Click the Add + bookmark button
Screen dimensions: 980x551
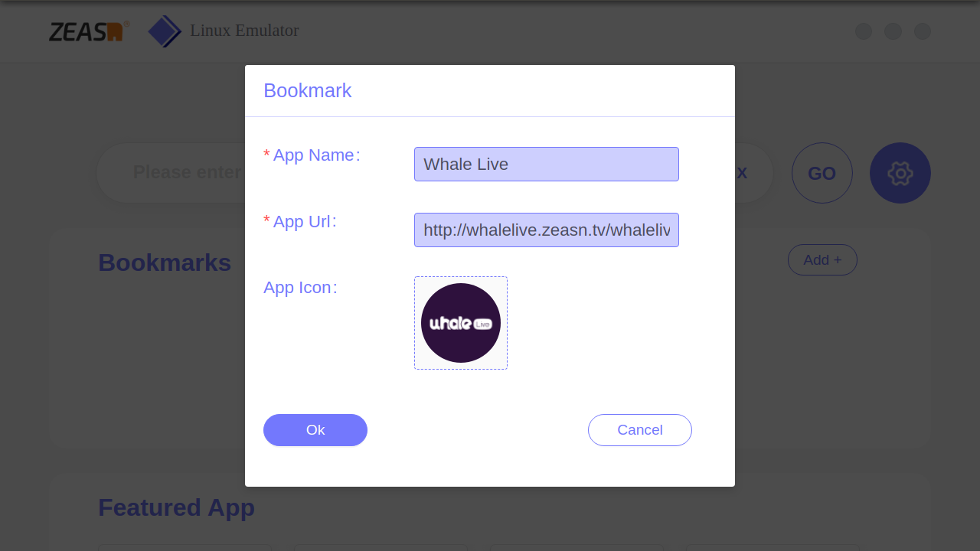coord(822,260)
